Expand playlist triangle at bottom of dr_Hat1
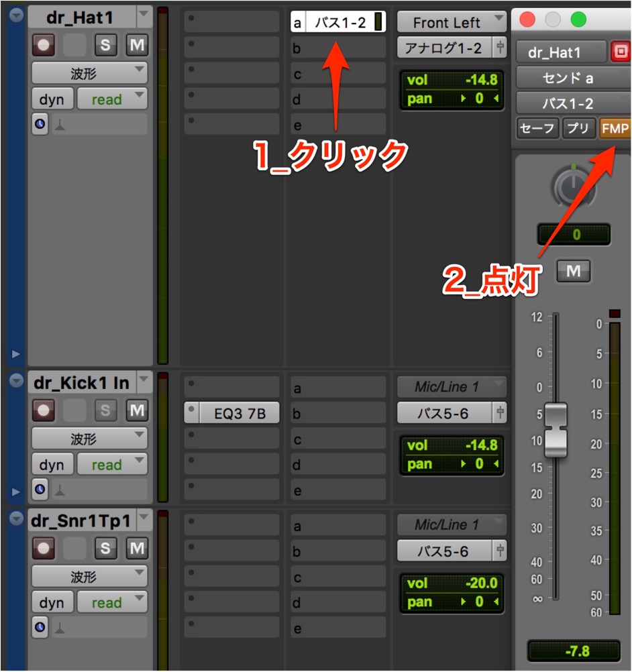Image resolution: width=632 pixels, height=672 pixels. [x=15, y=354]
